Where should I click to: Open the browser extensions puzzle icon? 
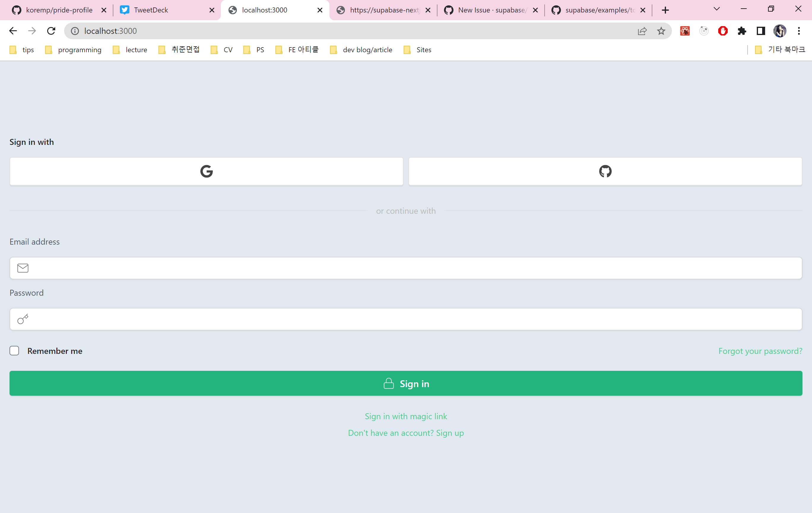point(742,31)
